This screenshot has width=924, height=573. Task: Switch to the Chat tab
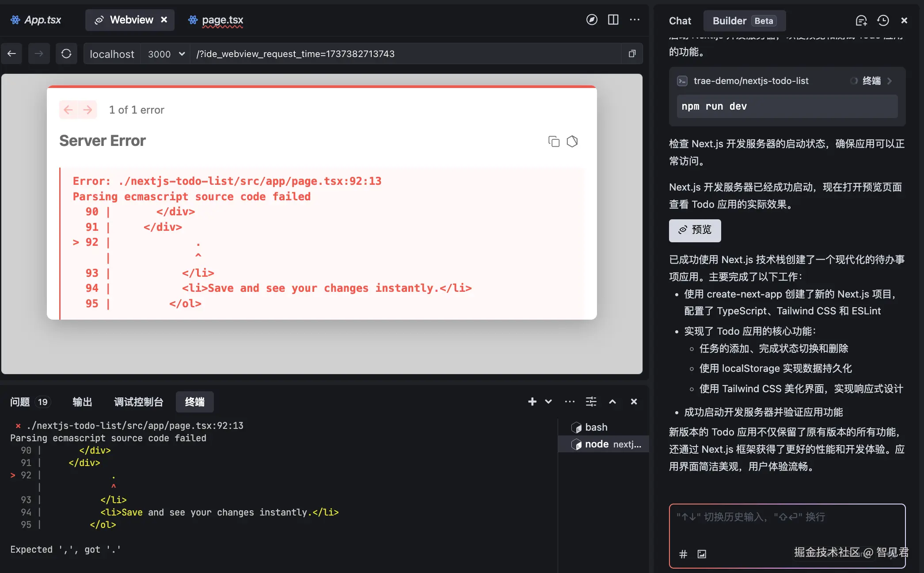pyautogui.click(x=680, y=21)
